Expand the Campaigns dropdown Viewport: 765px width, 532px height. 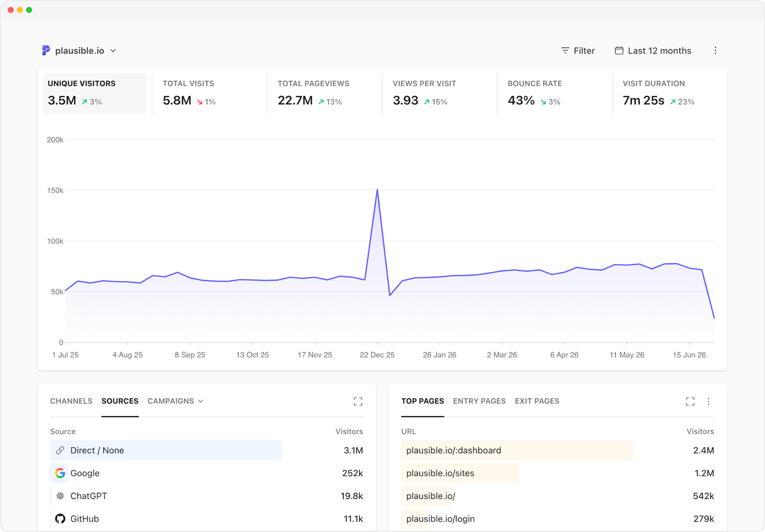tap(175, 401)
